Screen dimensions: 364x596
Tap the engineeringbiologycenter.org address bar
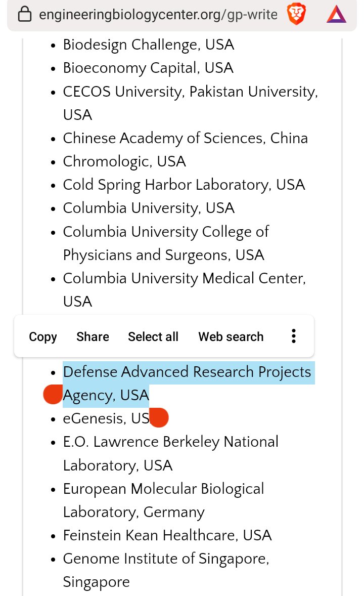pos(158,15)
